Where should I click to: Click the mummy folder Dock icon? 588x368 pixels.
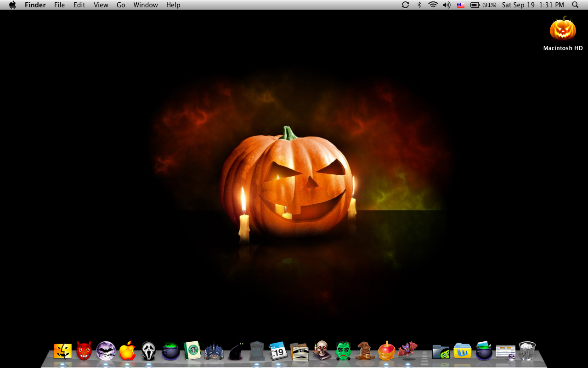(300, 351)
